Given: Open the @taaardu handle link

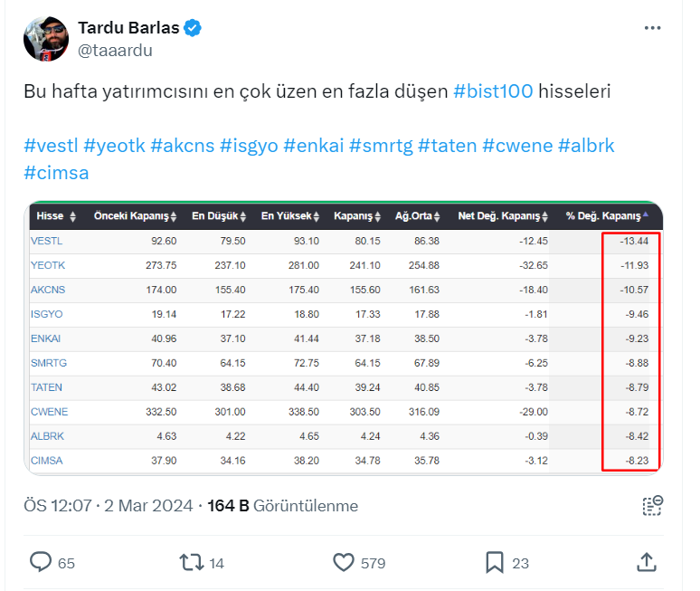Looking at the screenshot, I should (115, 51).
